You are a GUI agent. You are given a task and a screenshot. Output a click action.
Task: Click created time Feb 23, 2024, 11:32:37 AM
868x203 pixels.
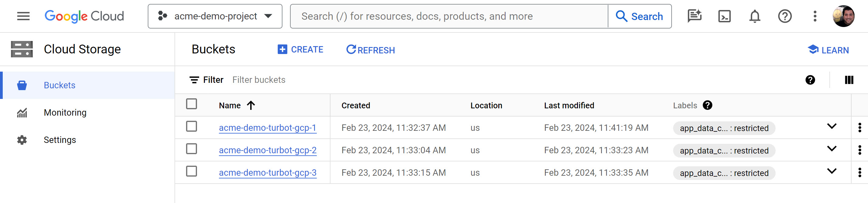(393, 128)
